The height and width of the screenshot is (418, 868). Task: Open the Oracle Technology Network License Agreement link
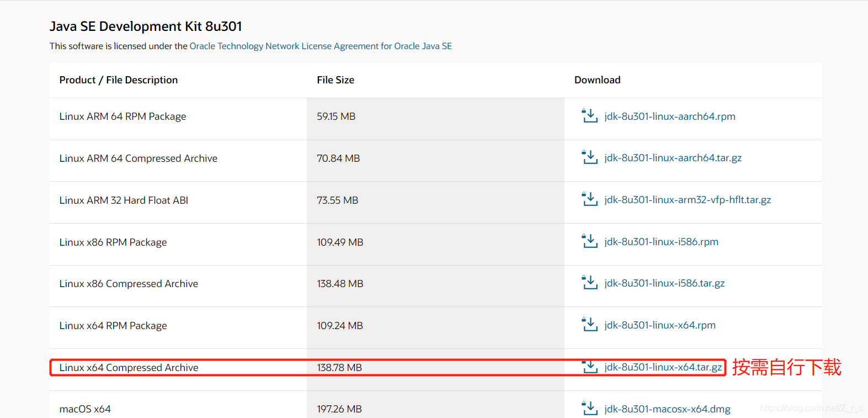(321, 46)
